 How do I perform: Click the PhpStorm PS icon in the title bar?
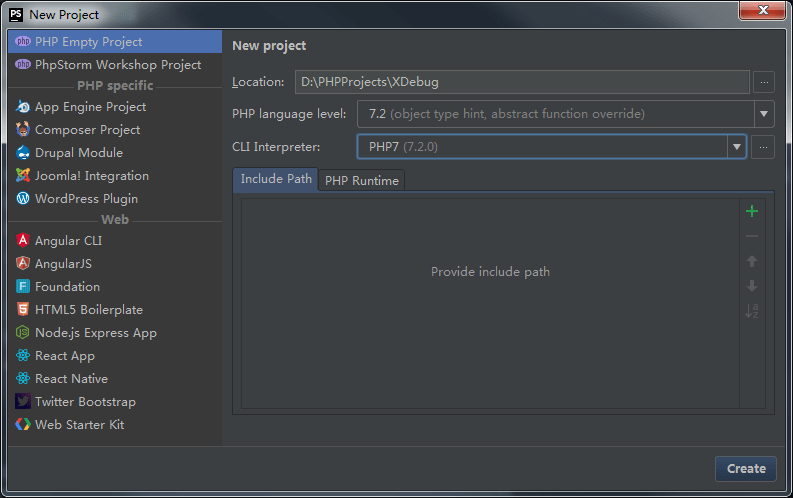coord(16,15)
